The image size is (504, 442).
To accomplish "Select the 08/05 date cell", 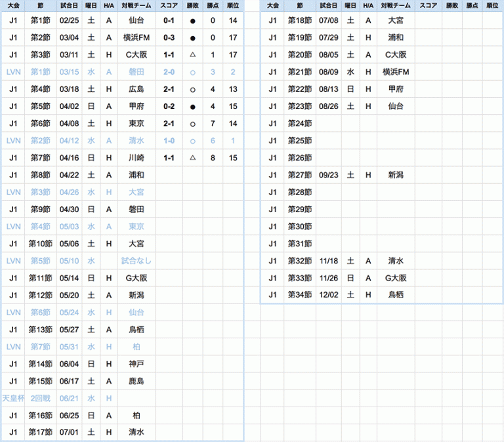I will click(329, 55).
